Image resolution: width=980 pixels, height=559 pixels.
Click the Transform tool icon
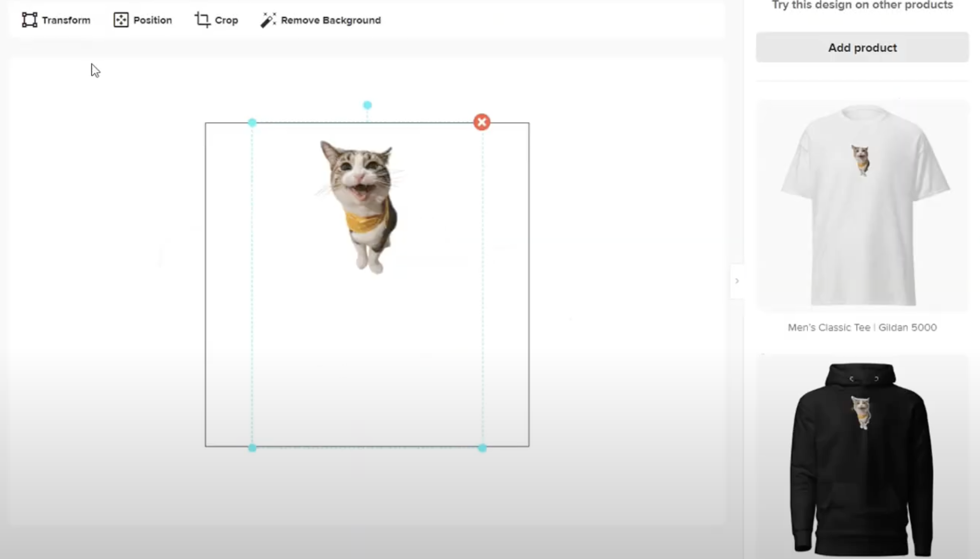tap(29, 20)
